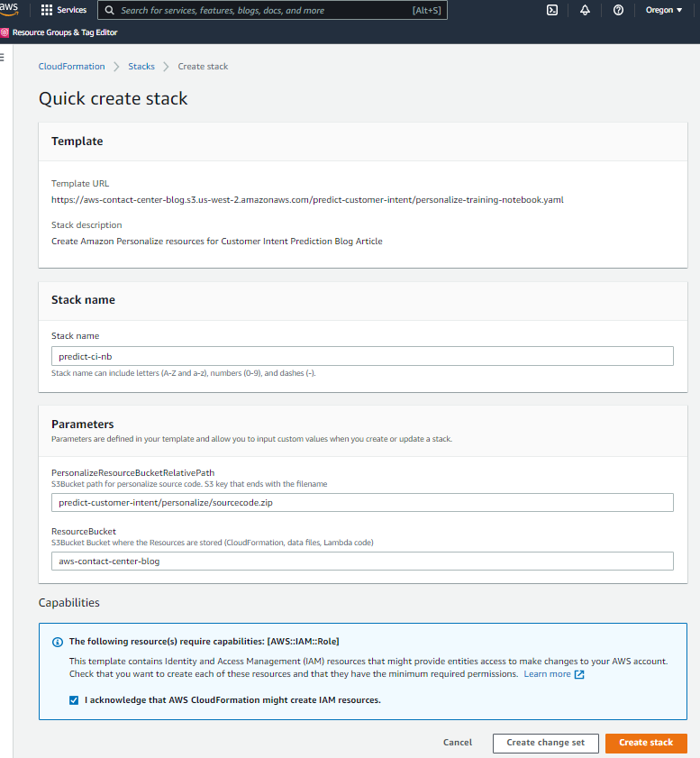Click the Create stack button
The image size is (700, 758).
click(x=646, y=743)
